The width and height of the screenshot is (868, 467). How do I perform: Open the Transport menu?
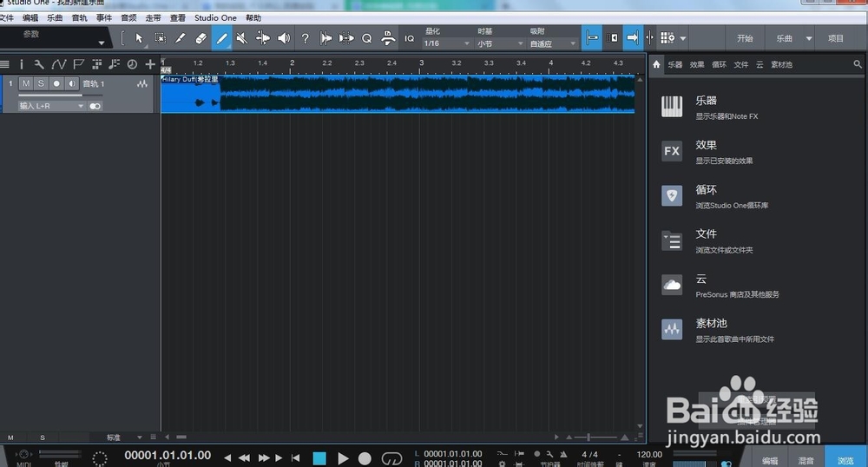pos(153,17)
